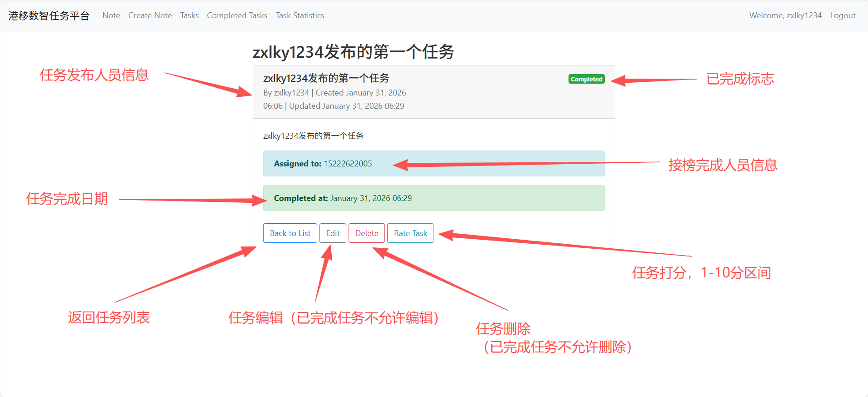Click the red 已完成标志 annotation label
The width and height of the screenshot is (868, 397).
pyautogui.click(x=740, y=79)
